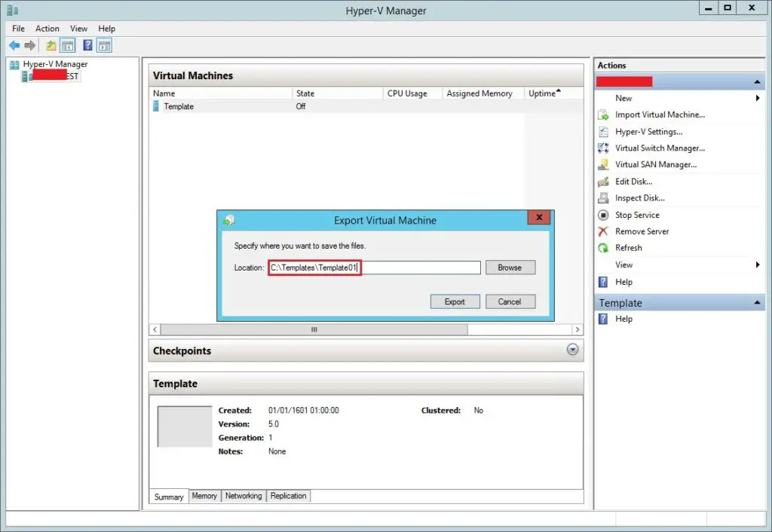
Task: Click Show/Hide Console Tree toolbar icon
Action: 68,46
